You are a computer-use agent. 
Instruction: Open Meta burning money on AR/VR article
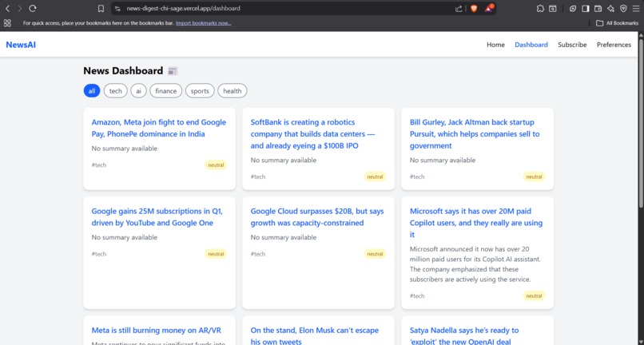pyautogui.click(x=156, y=330)
